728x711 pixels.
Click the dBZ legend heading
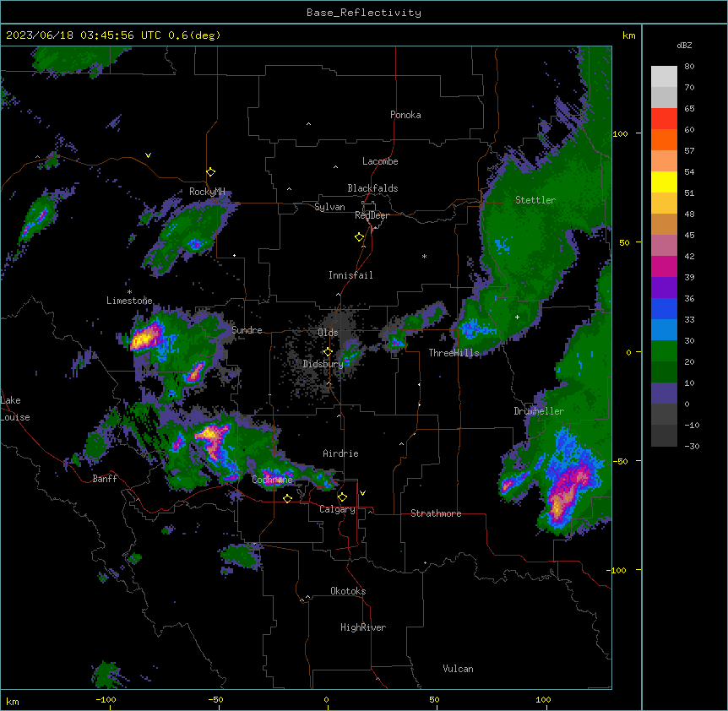(684, 46)
